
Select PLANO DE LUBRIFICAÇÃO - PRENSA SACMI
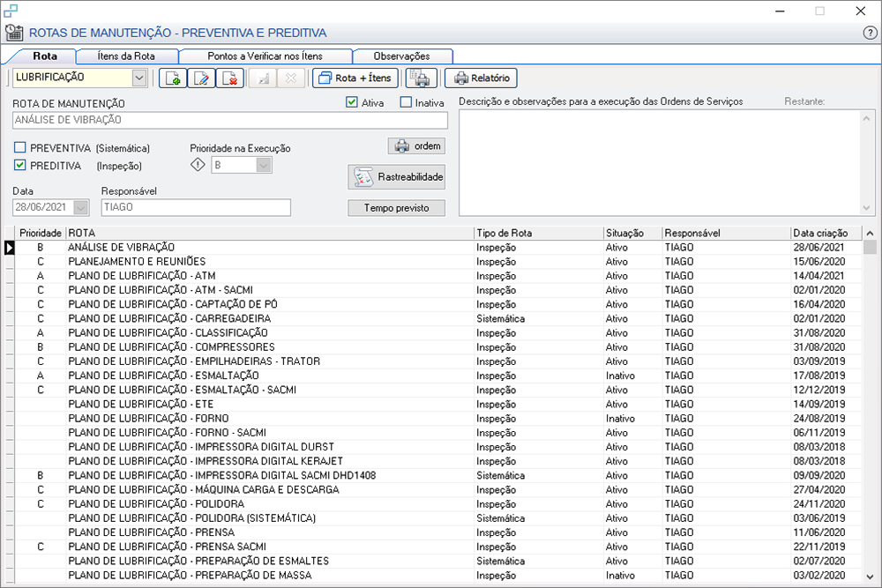click(x=438, y=547)
